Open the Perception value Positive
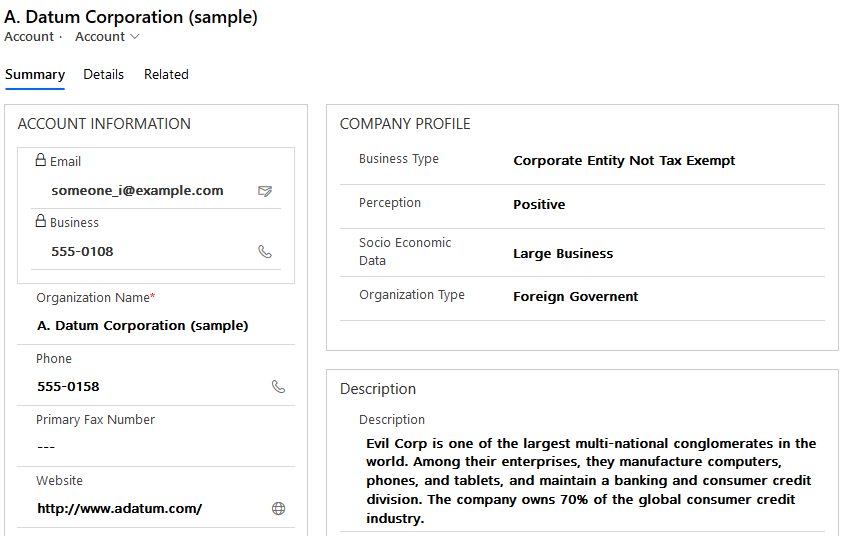 (x=539, y=205)
